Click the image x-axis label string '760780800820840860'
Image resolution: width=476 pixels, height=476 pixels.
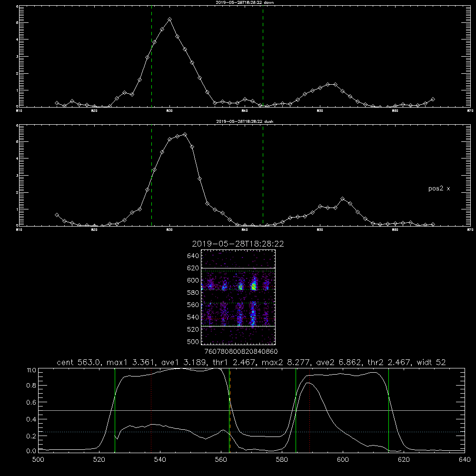tap(241, 351)
